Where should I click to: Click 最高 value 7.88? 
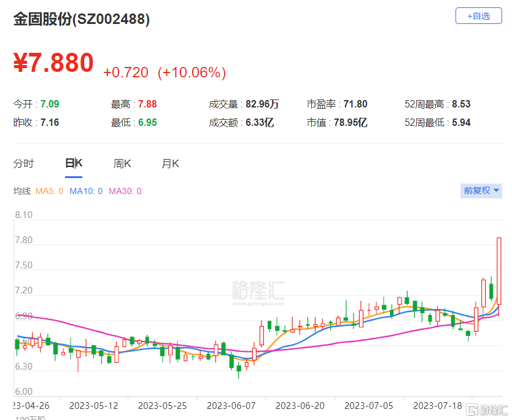(x=147, y=104)
